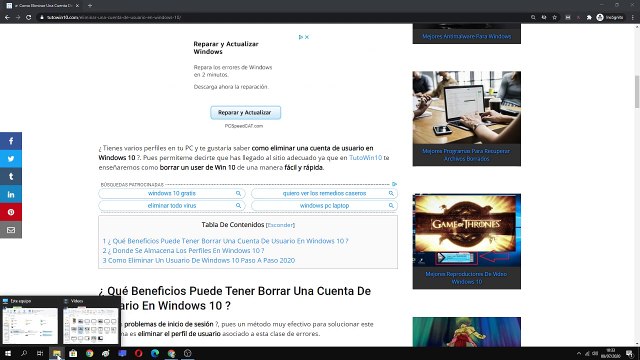
Task: Jump to '2 ¿ Donde Se Almacena Los Perfiles'
Action: 183,251
